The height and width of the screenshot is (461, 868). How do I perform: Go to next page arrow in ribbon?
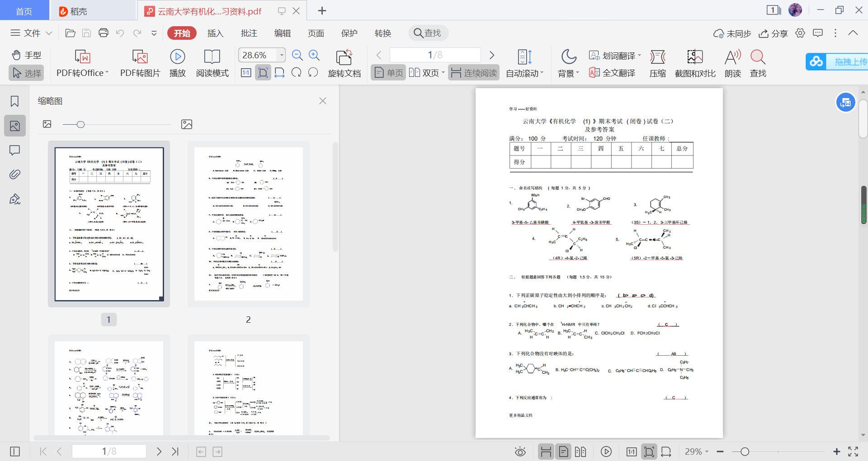click(x=492, y=55)
